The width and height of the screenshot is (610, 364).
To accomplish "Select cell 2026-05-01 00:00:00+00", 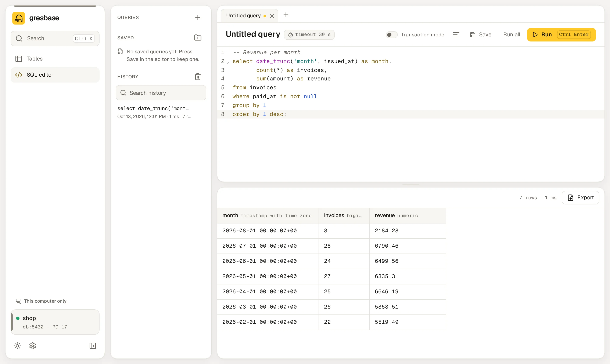I will (268, 276).
